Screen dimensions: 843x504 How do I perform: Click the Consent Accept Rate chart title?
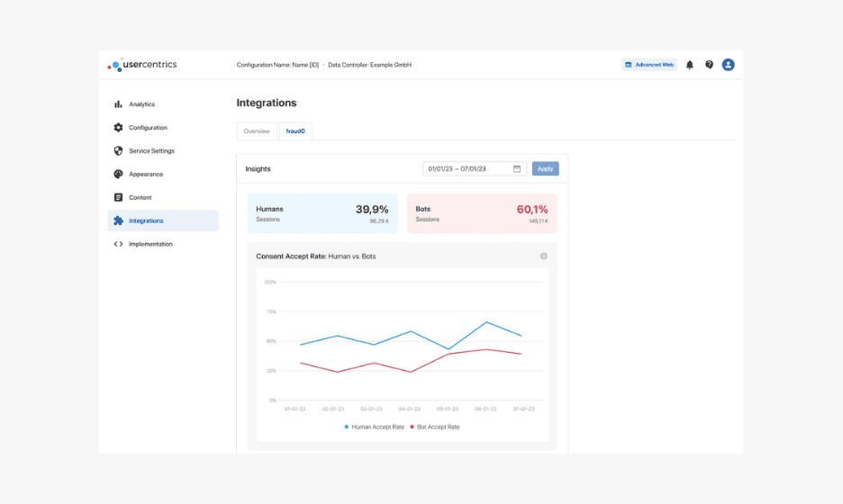[315, 256]
